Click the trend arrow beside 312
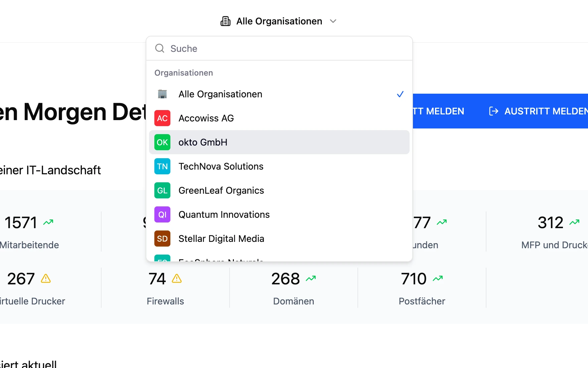 coord(575,222)
